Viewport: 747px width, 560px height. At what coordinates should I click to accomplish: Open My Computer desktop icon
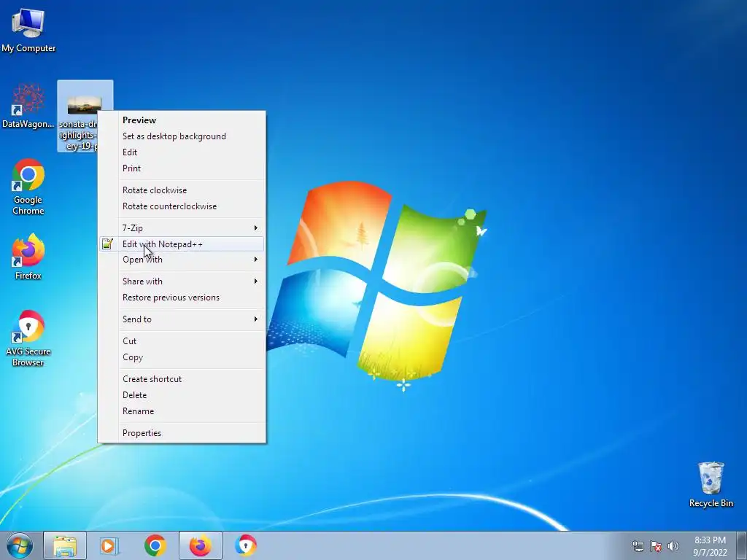click(x=28, y=29)
